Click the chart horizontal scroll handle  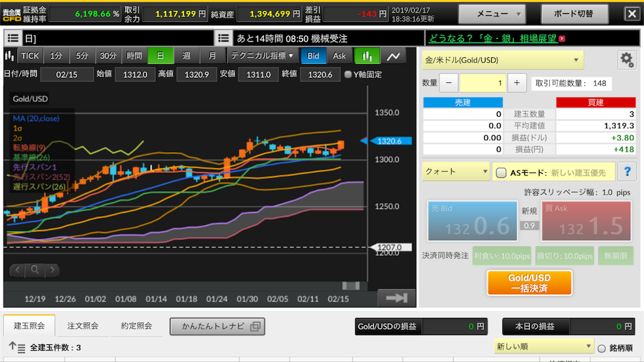click(351, 285)
